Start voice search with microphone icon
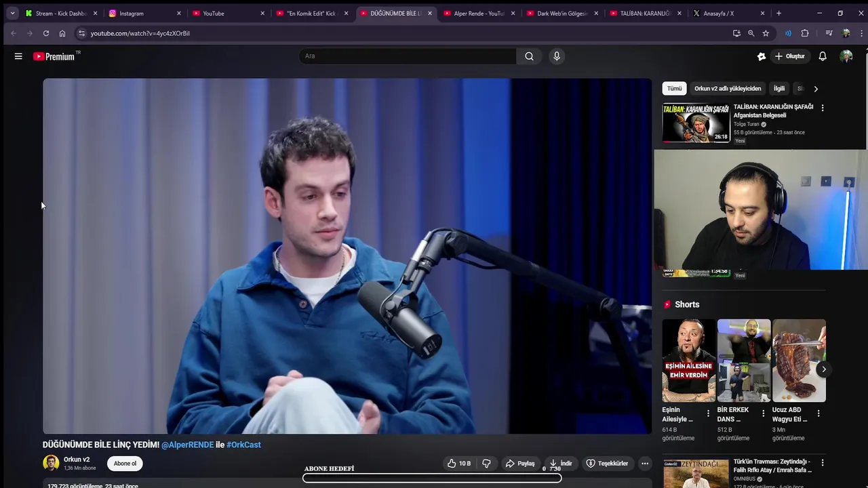The width and height of the screenshot is (868, 488). (x=557, y=56)
